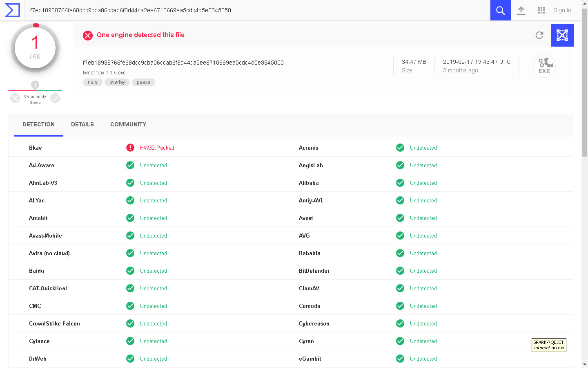Image resolution: width=588 pixels, height=368 pixels.
Task: Click the file name tweet-tray-1.1.5.exe
Action: tap(104, 73)
